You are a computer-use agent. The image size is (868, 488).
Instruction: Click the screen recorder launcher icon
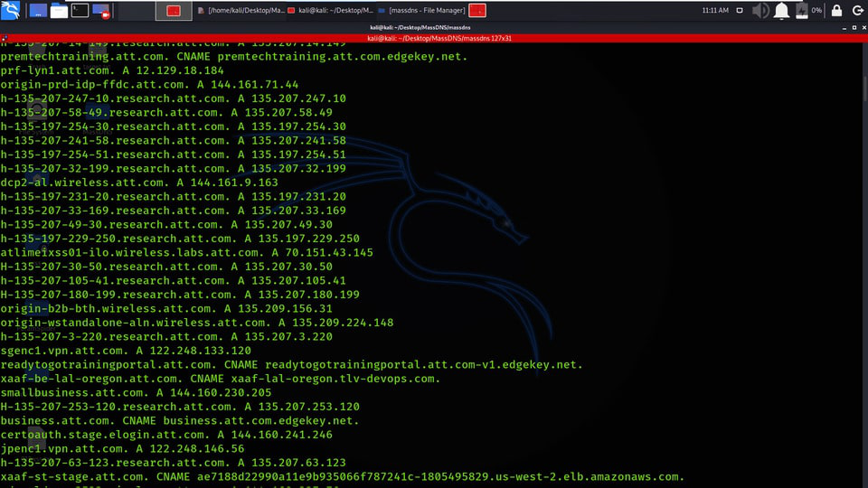pyautogui.click(x=100, y=11)
